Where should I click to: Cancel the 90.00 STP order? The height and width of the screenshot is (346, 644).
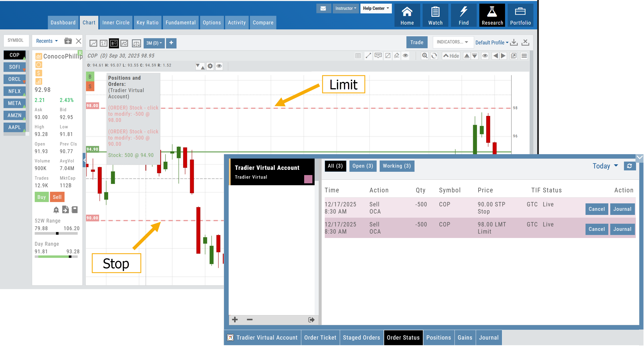coord(597,209)
